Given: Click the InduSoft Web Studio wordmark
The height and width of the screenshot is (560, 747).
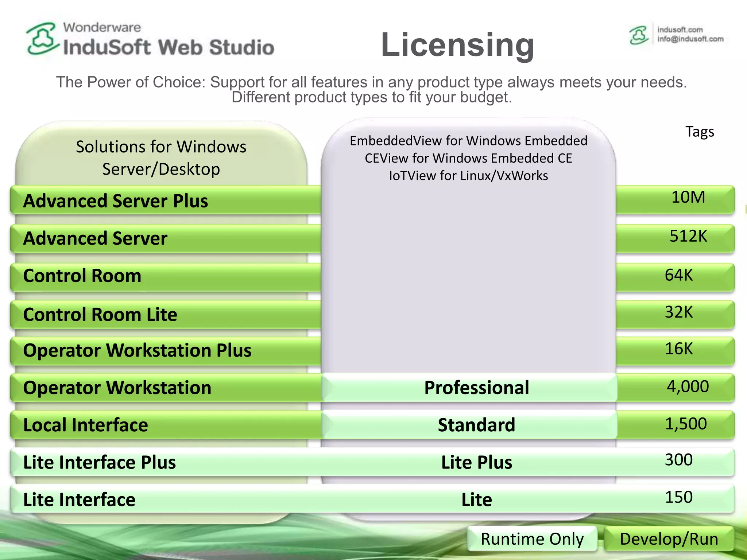Looking at the screenshot, I should pyautogui.click(x=169, y=47).
